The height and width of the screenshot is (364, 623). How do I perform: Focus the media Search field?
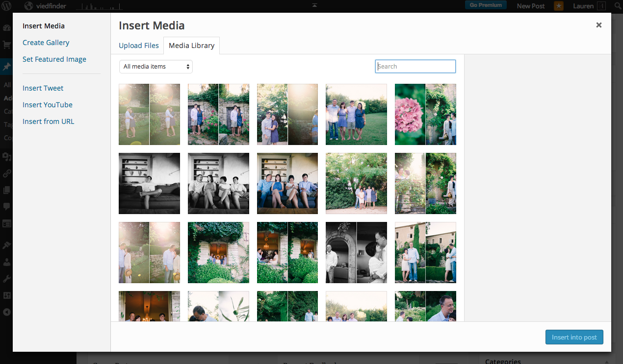click(x=415, y=67)
